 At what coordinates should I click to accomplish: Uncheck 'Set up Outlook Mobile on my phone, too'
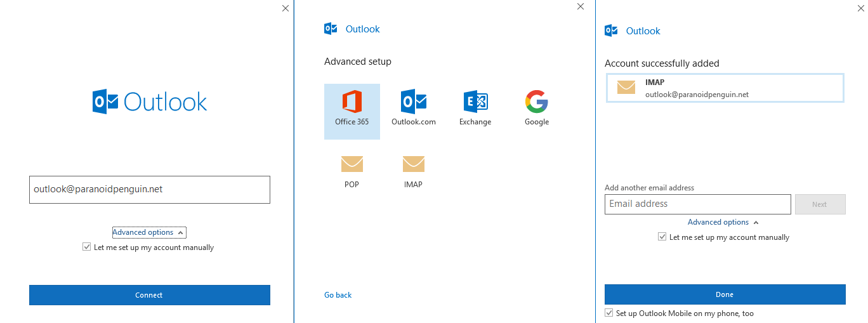[609, 313]
